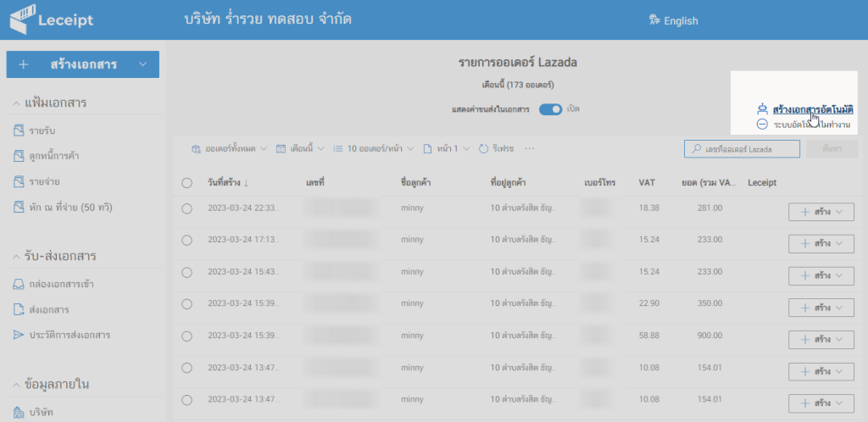Select order row dated 2023-03-24 17:13

[186, 240]
